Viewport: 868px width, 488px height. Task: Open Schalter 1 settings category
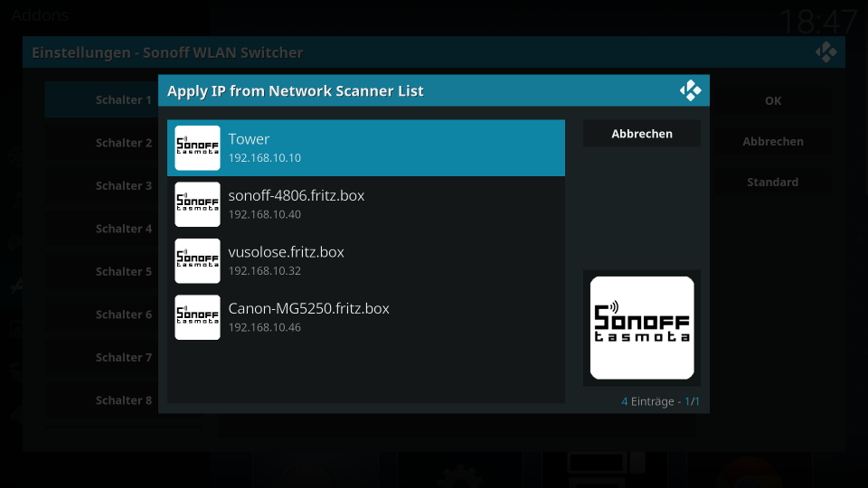pos(102,99)
